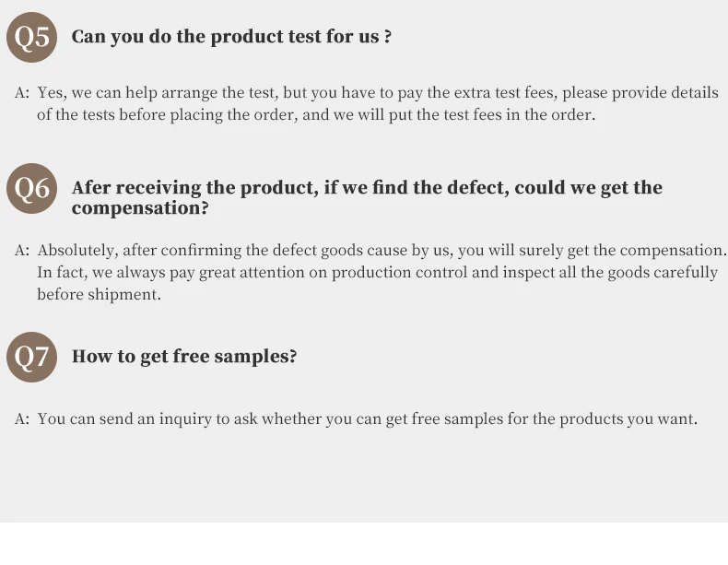The width and height of the screenshot is (728, 565).
Task: Open the product test question heading
Action: point(231,38)
